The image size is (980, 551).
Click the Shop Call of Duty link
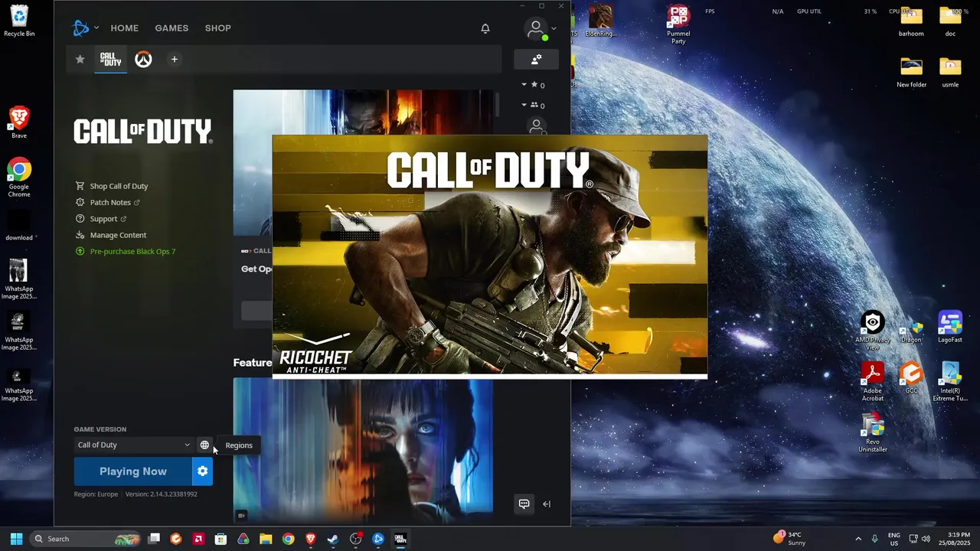119,186
